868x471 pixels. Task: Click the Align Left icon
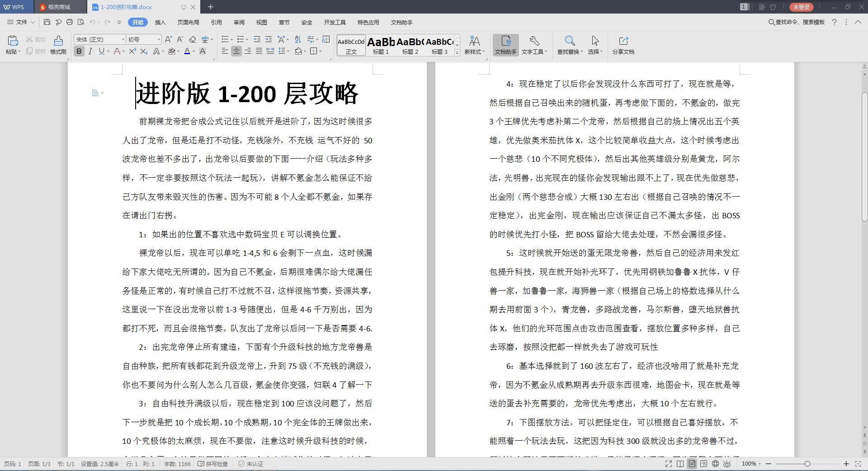pos(225,51)
